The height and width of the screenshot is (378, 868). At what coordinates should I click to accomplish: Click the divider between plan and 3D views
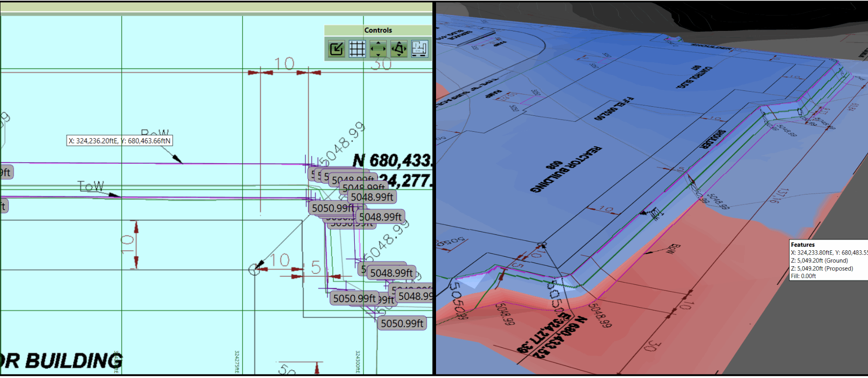click(x=434, y=189)
